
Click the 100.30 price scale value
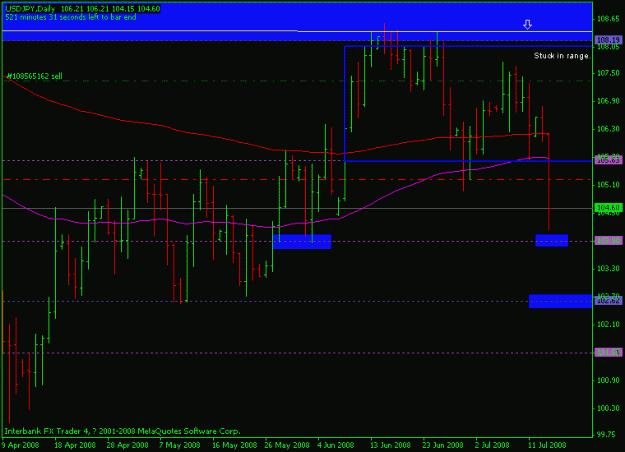tap(608, 408)
